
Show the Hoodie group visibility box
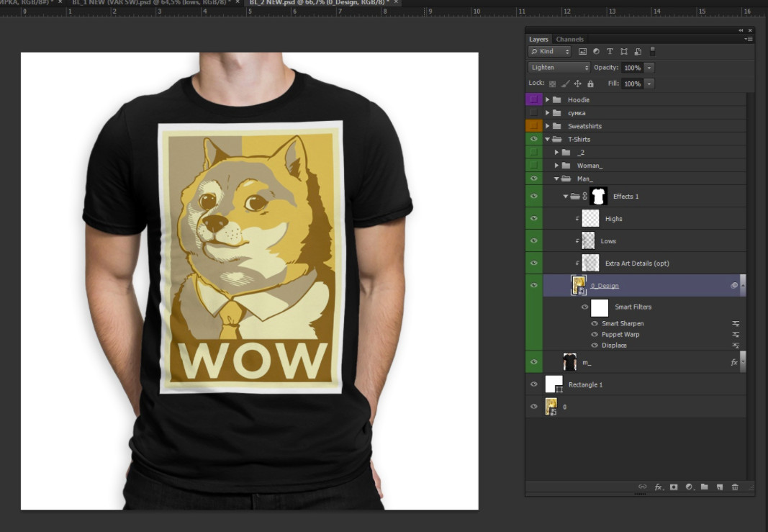pos(534,99)
